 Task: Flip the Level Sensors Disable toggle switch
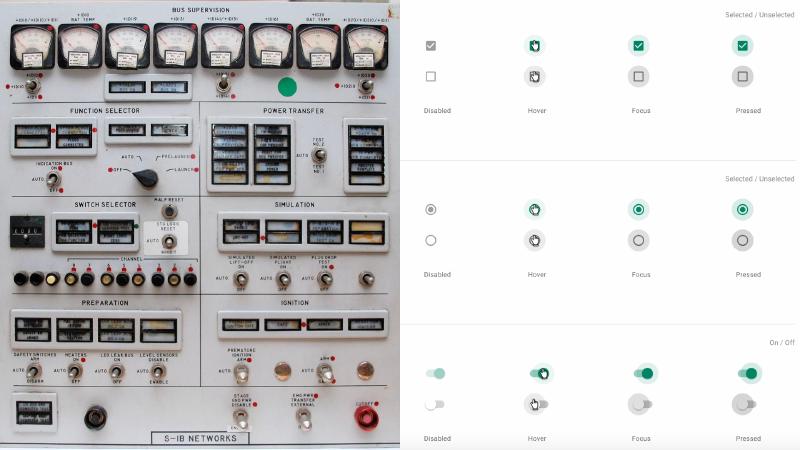(158, 372)
